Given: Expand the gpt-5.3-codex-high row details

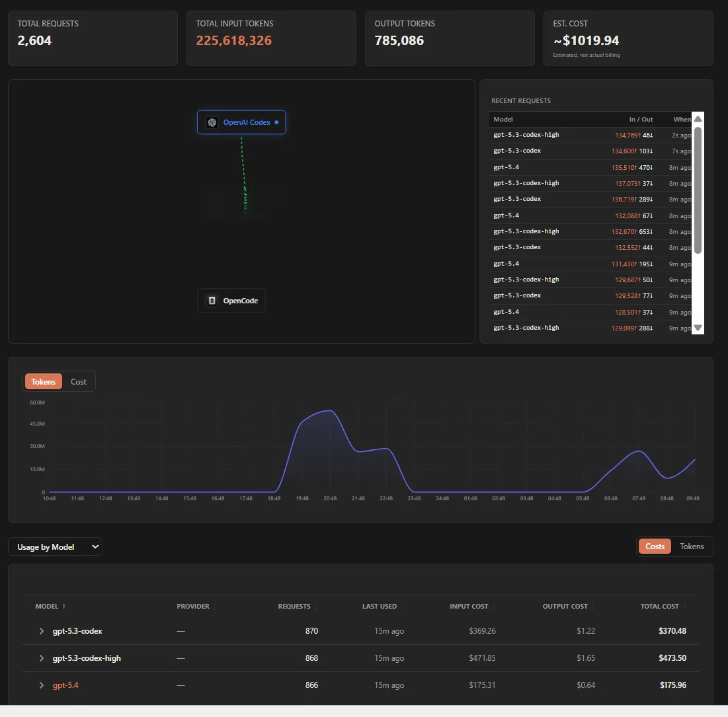Looking at the screenshot, I should coord(42,658).
